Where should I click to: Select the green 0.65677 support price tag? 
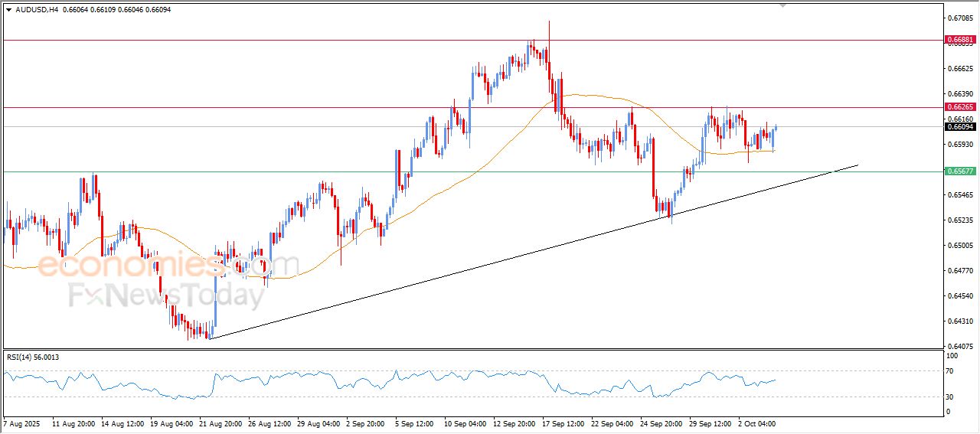coord(960,171)
